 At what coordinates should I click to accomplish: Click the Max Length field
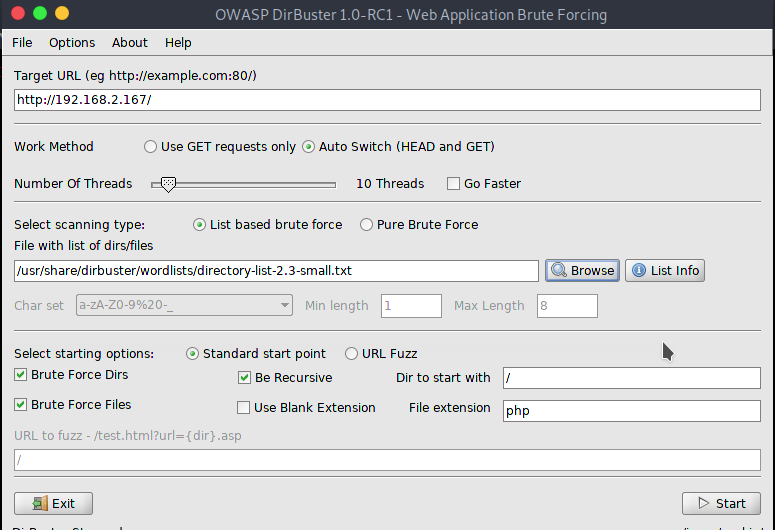[567, 306]
